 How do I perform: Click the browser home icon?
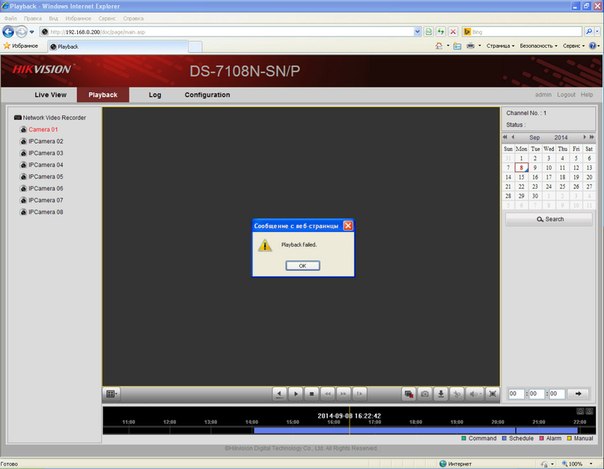[439, 46]
